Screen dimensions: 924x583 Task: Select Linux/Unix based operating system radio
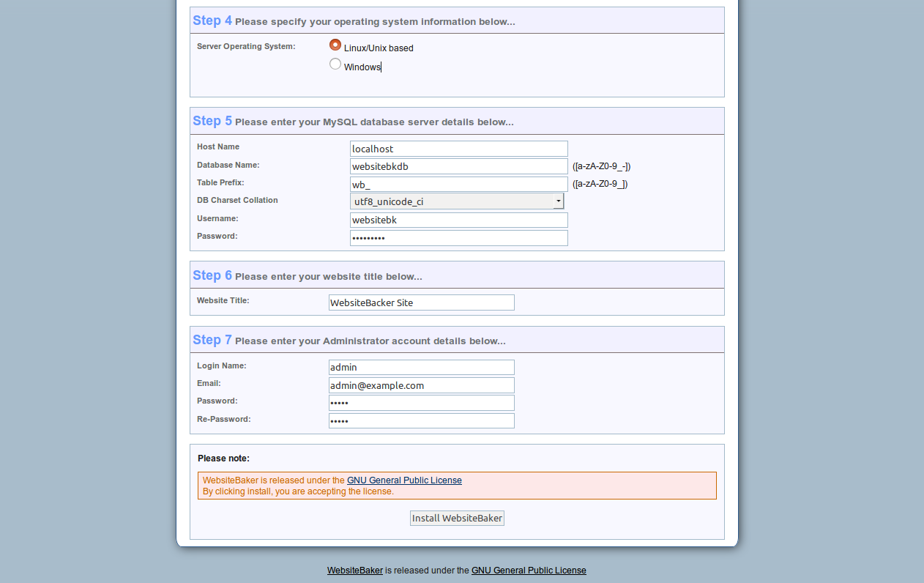click(335, 45)
